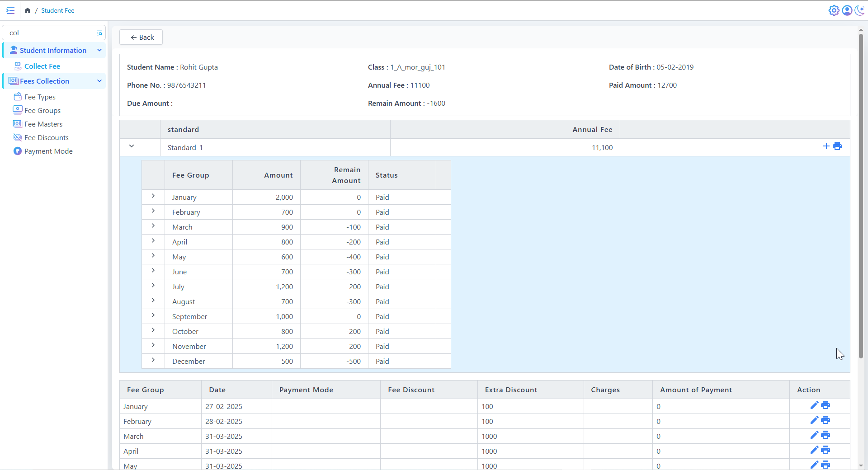The height and width of the screenshot is (470, 868).
Task: Toggle dark mode moon icon
Action: [x=859, y=10]
